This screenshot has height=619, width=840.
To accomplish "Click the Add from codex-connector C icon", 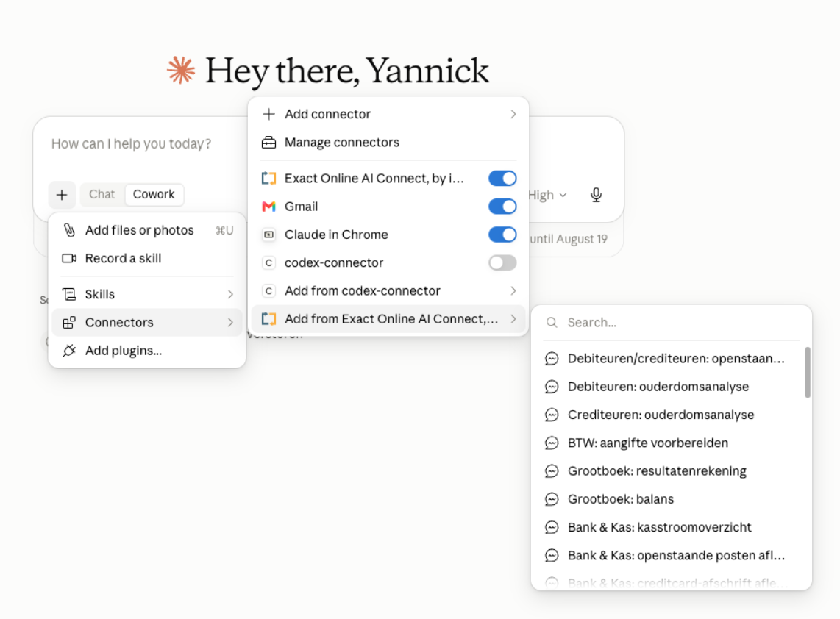I will (x=268, y=291).
